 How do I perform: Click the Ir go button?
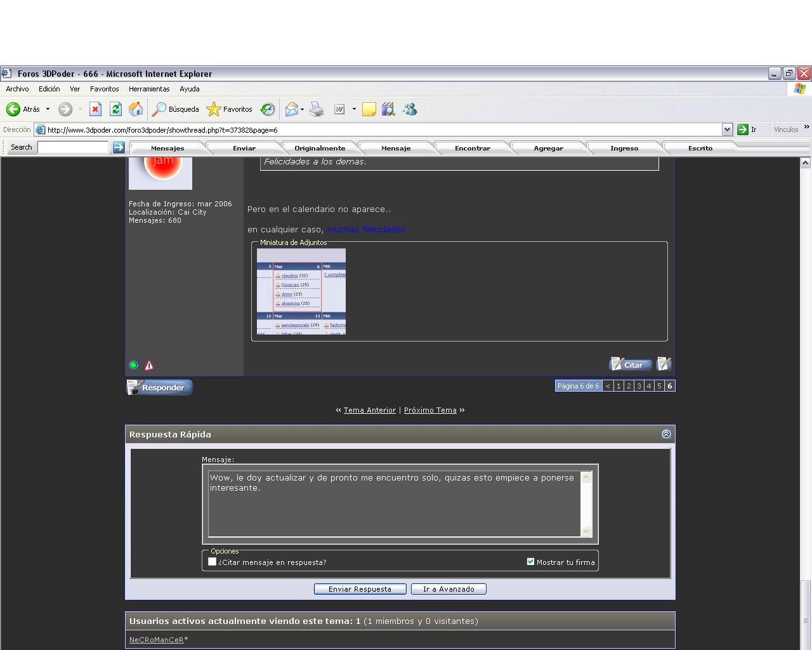(x=747, y=129)
